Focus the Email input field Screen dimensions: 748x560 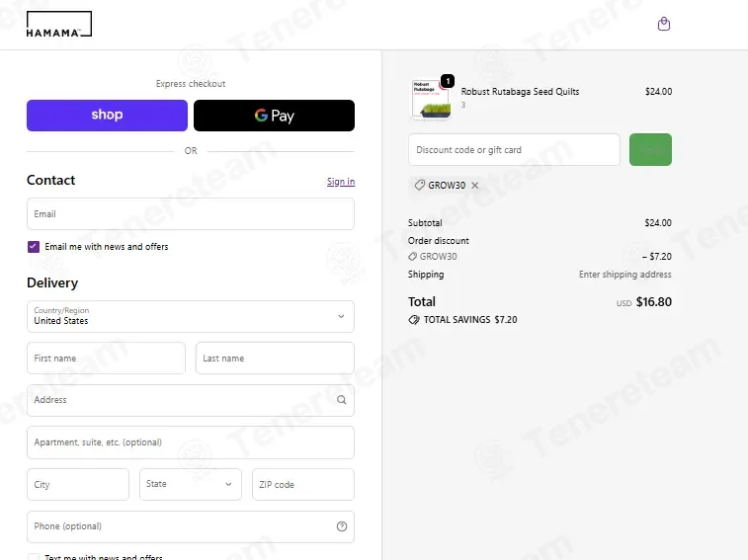coord(191,214)
